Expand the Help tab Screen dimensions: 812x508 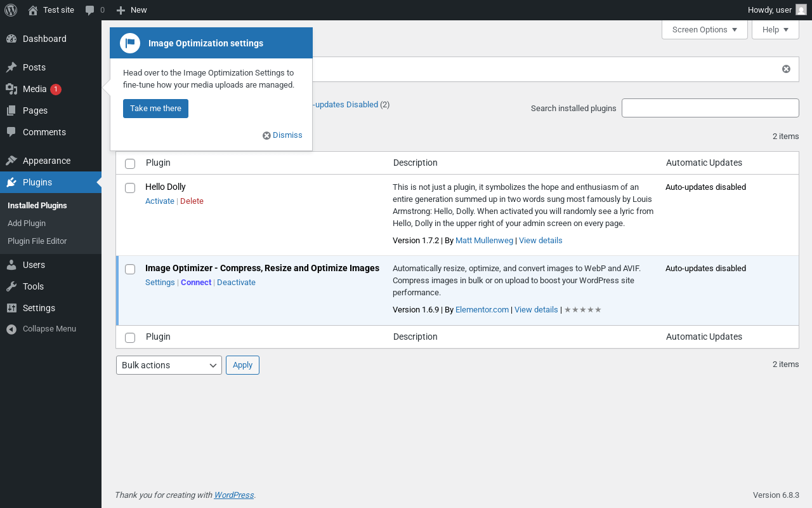[x=775, y=30]
